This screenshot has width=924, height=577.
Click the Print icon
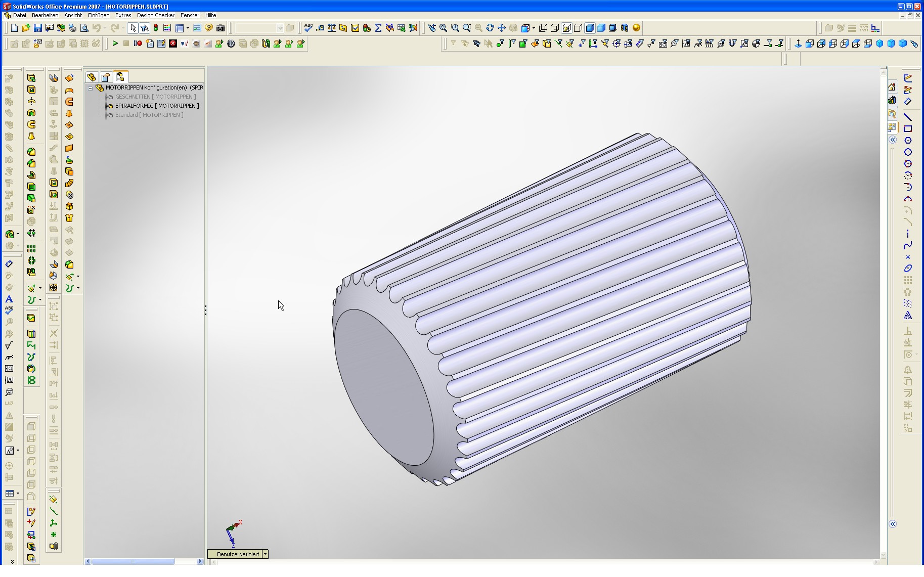[x=73, y=28]
